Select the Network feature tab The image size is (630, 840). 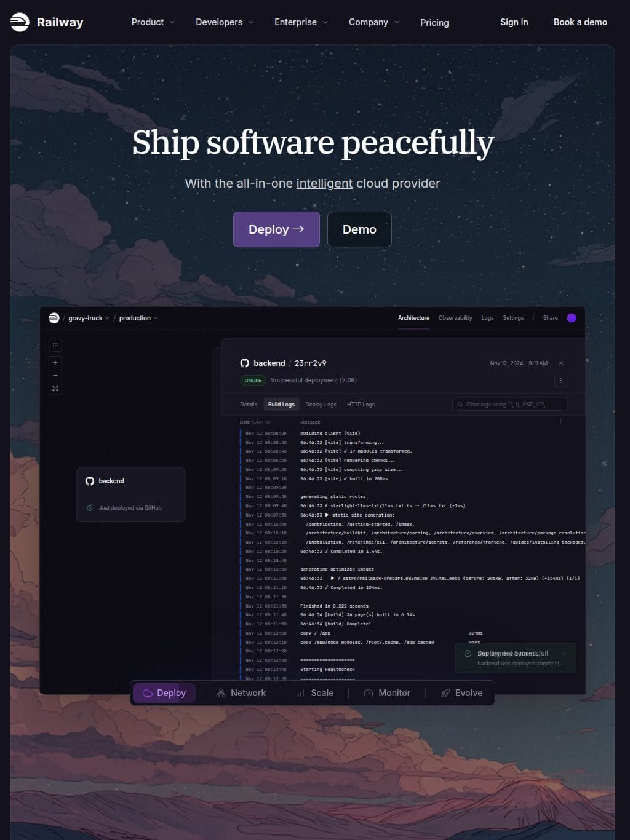241,693
